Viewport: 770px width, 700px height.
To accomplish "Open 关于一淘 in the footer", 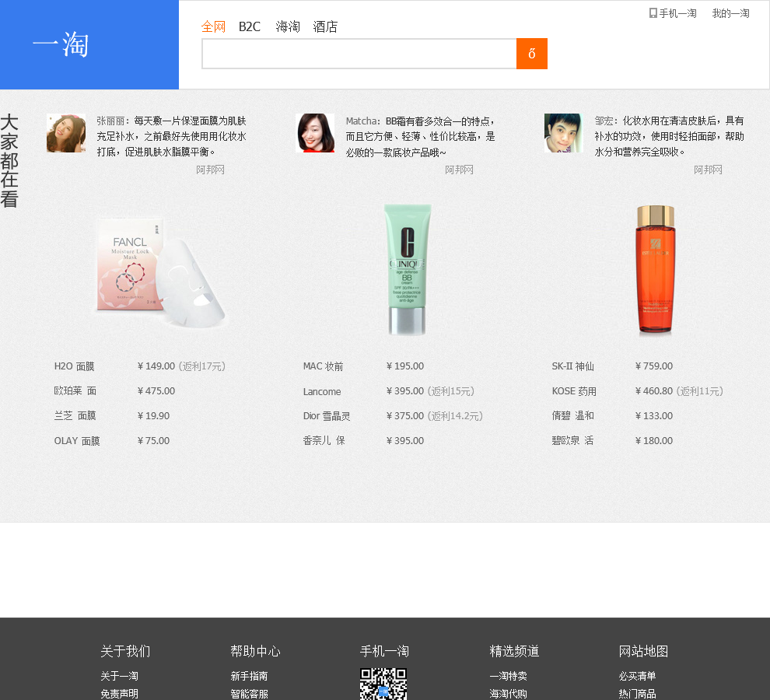I will point(119,676).
